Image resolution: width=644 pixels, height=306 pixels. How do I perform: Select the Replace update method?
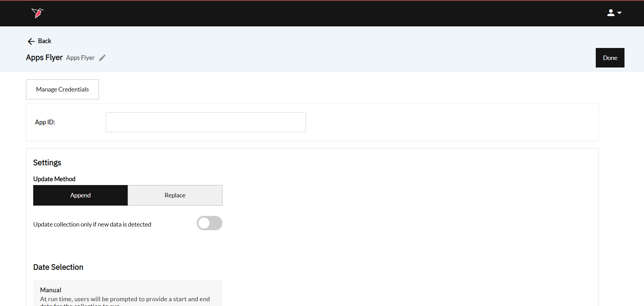tap(175, 195)
